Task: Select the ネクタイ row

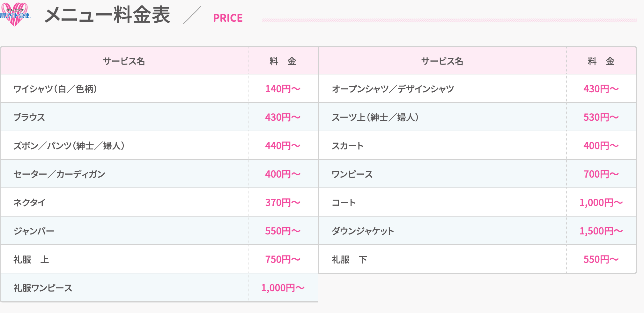Action: [x=159, y=202]
